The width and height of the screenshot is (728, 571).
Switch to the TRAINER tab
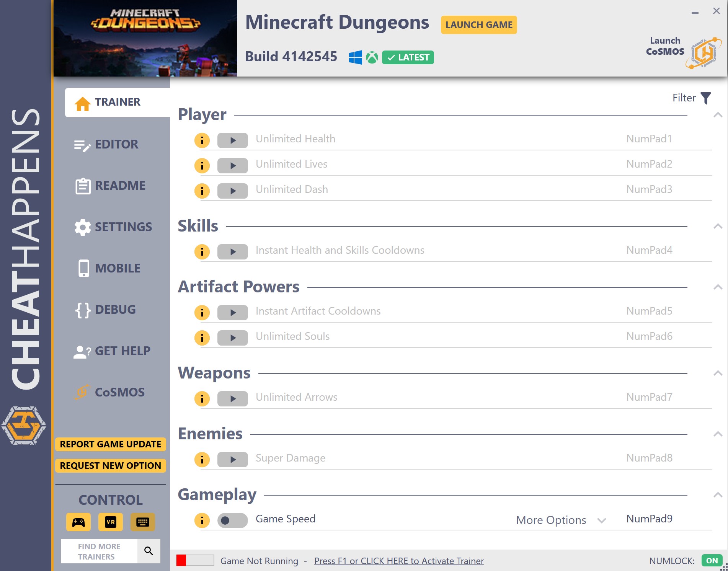pyautogui.click(x=118, y=102)
